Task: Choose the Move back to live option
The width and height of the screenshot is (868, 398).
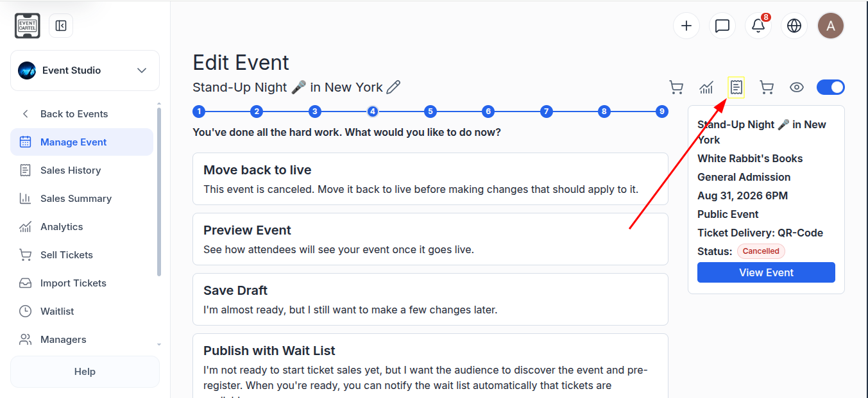Action: [430, 179]
